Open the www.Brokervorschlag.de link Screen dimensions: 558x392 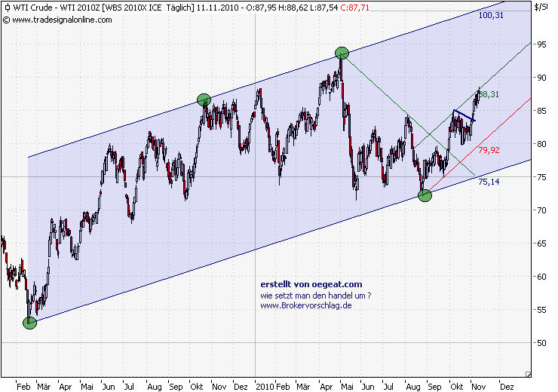pos(306,305)
